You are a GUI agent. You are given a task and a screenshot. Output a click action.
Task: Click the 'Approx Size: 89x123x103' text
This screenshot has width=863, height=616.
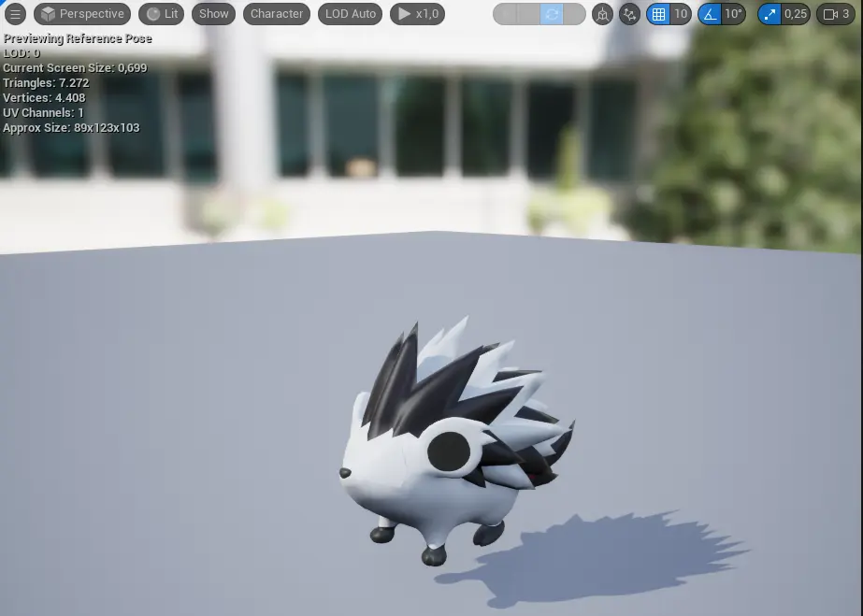[x=72, y=128]
